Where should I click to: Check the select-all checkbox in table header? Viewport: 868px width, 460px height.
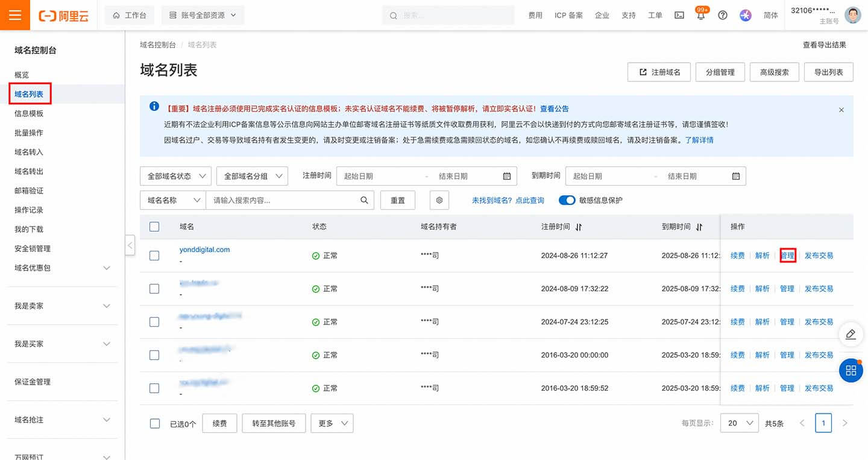154,227
